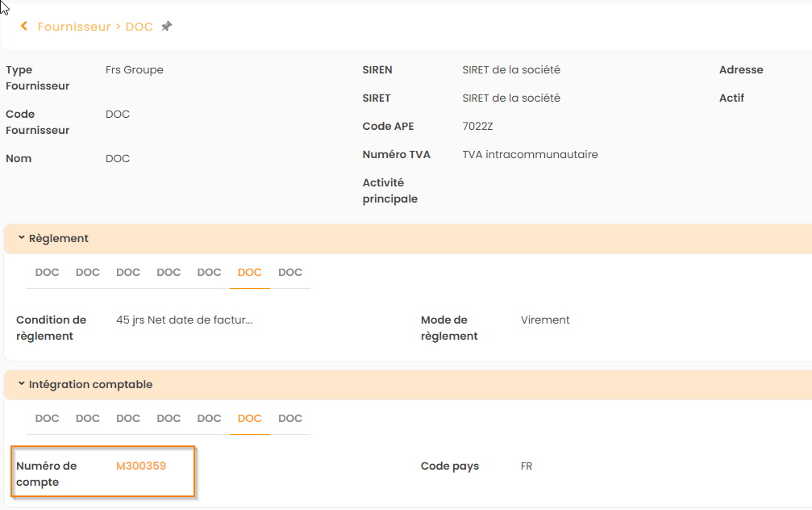
Task: Select the Code APE value 7022Z
Action: tap(478, 126)
